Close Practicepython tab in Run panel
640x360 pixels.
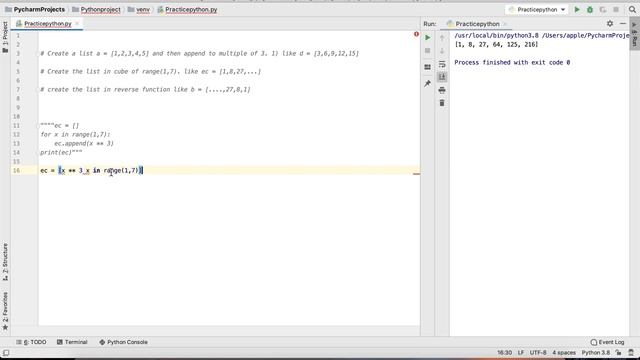pyautogui.click(x=505, y=24)
